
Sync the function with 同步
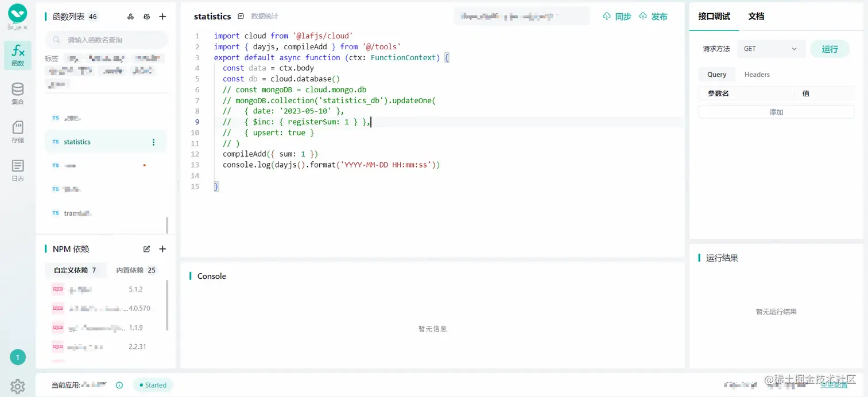click(x=617, y=17)
